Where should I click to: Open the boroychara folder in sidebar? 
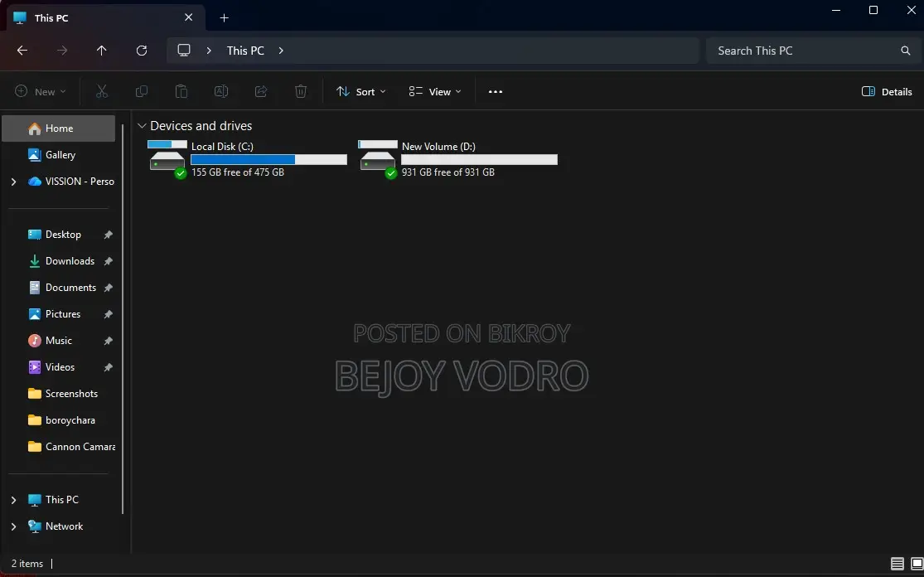click(58, 420)
